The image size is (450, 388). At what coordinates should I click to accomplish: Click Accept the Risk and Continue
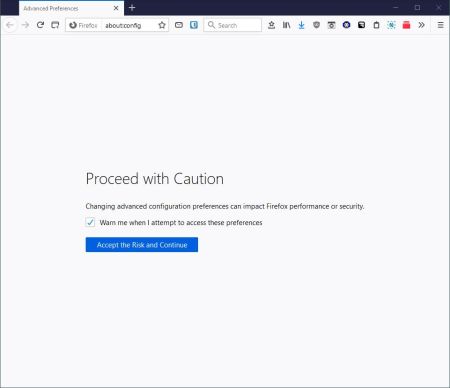(x=142, y=245)
